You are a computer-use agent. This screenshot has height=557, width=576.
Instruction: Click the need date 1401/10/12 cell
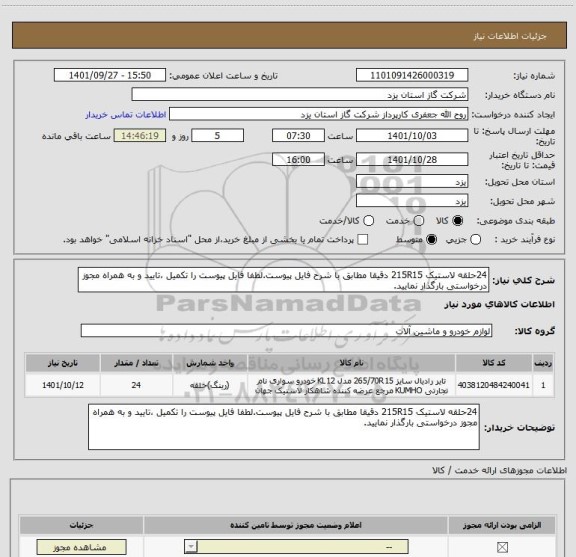63,385
